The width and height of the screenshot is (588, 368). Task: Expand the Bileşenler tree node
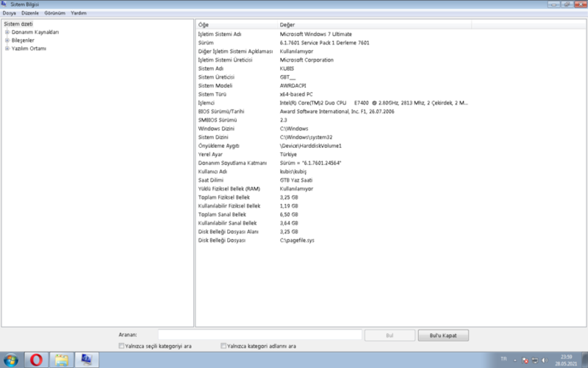point(7,40)
